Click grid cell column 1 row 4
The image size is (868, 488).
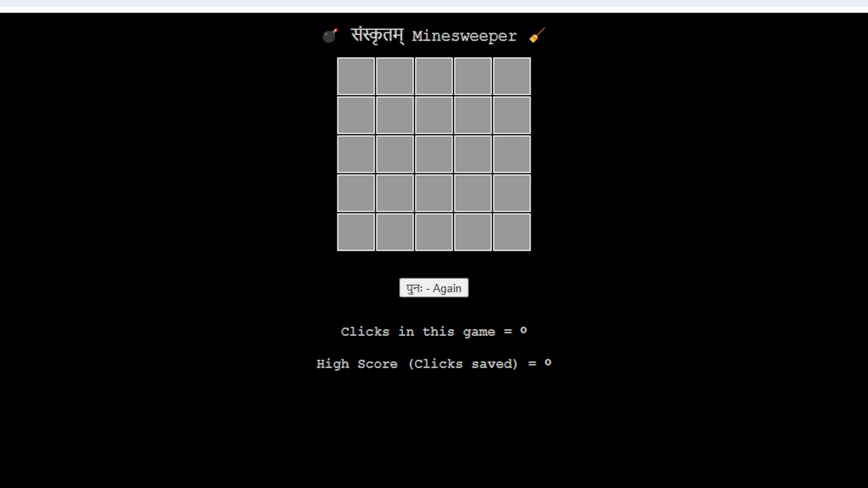pos(356,193)
